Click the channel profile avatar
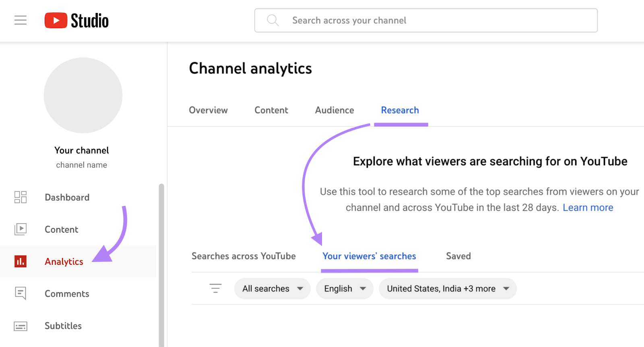The height and width of the screenshot is (347, 644). click(x=83, y=96)
